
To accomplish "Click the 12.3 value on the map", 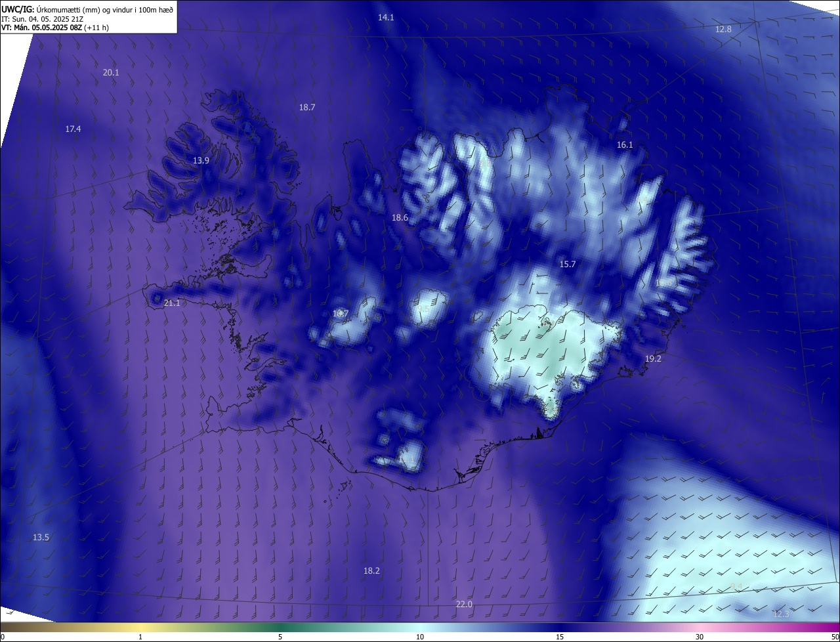I will coord(781,614).
